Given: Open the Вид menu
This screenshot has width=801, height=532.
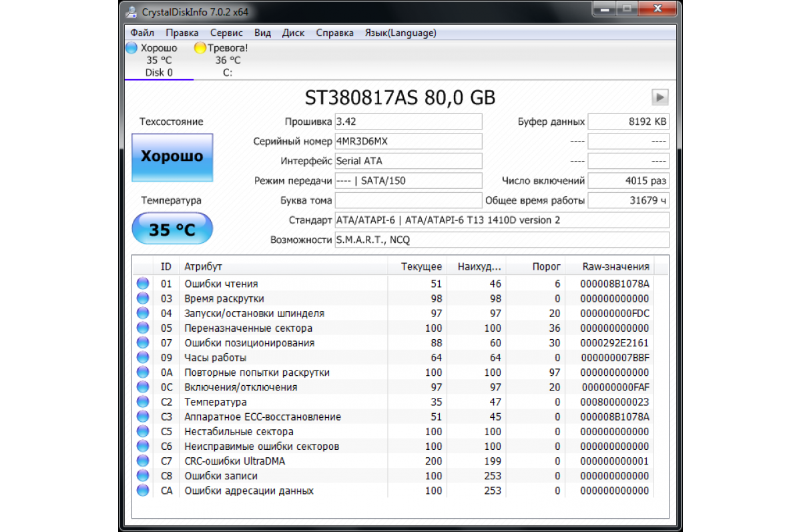Looking at the screenshot, I should [x=262, y=33].
